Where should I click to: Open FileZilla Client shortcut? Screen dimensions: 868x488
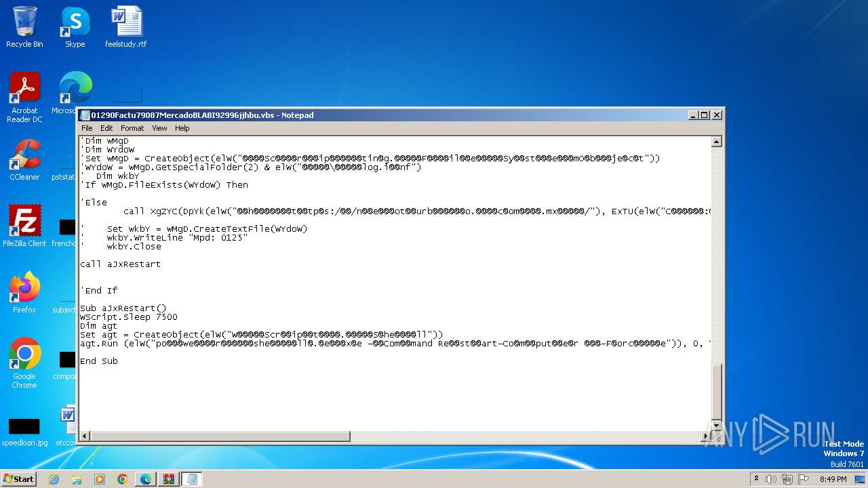coord(24,226)
